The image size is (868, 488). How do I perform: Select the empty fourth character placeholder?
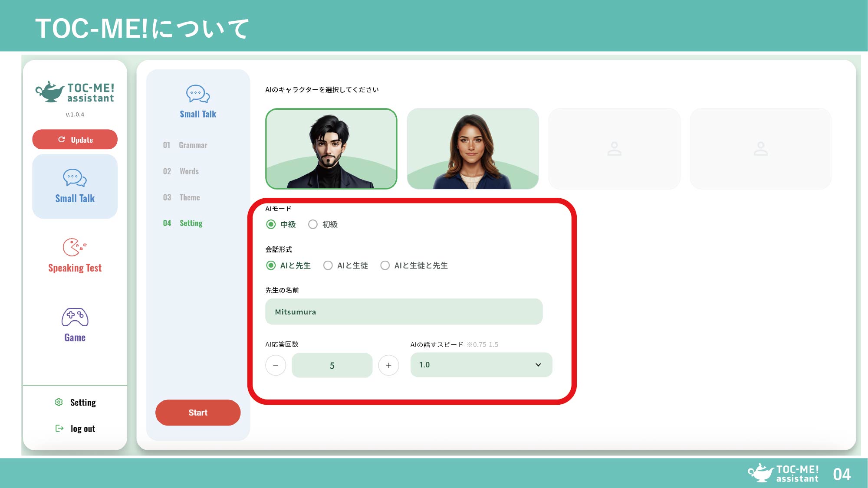coord(760,149)
